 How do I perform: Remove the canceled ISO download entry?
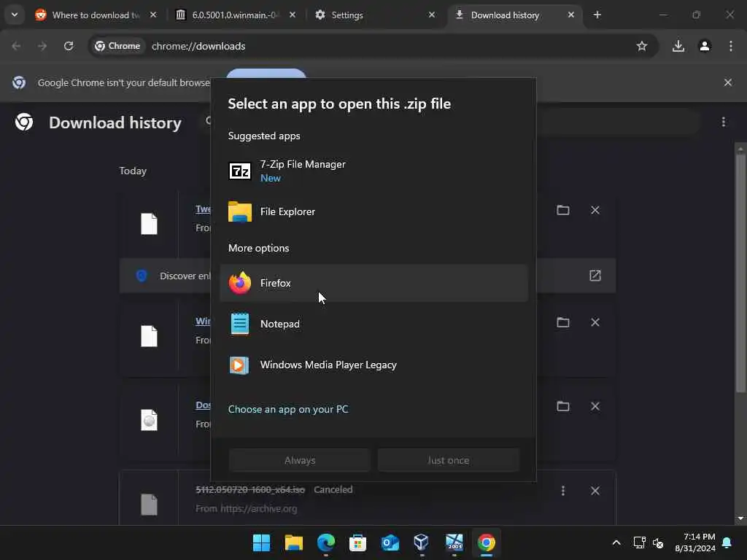pyautogui.click(x=595, y=491)
